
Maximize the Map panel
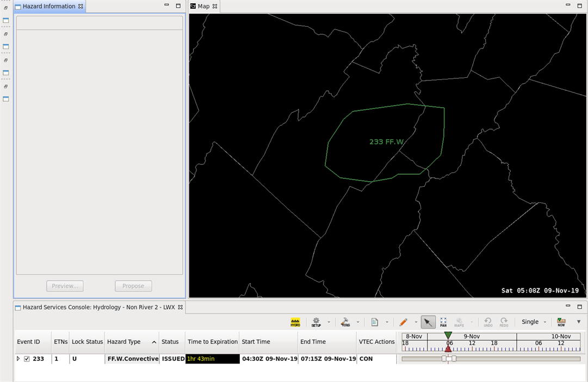pyautogui.click(x=579, y=5)
